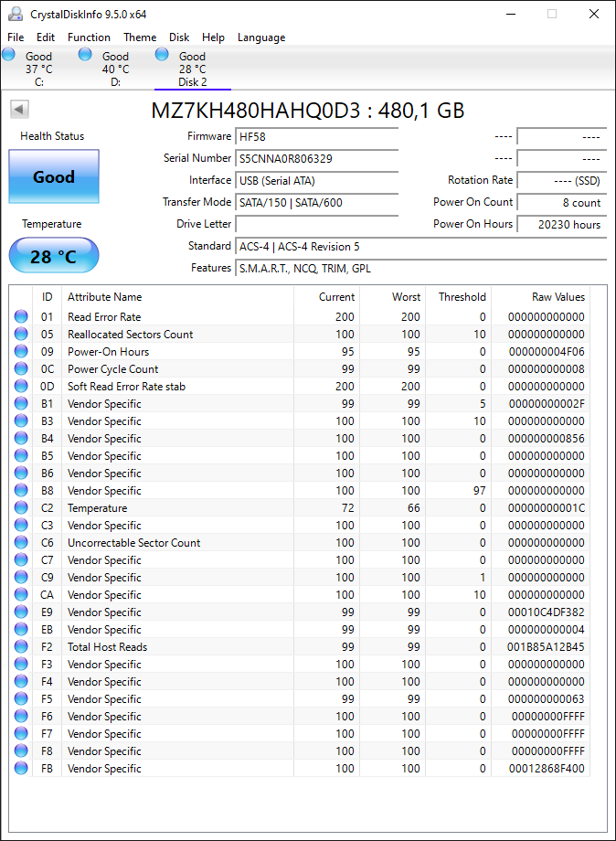Screen dimensions: 616x841
Task: Click the 28 °C temperature button
Action: pyautogui.click(x=54, y=256)
